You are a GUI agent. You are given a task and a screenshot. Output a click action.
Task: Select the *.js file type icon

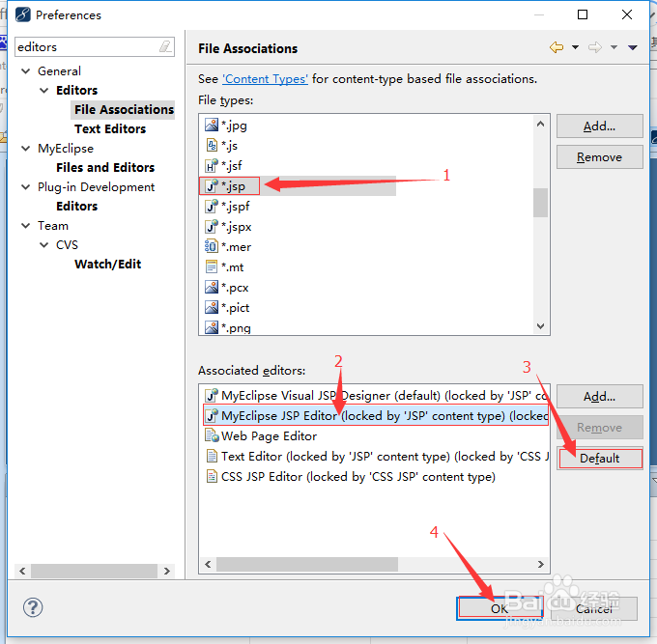point(212,145)
